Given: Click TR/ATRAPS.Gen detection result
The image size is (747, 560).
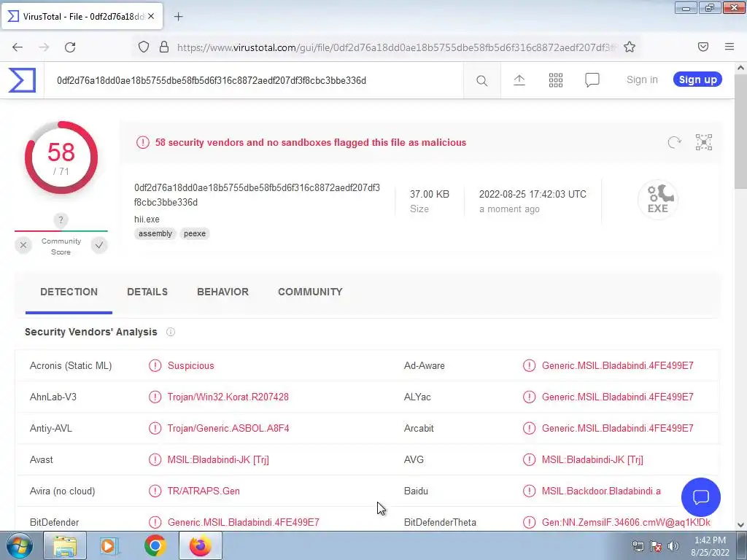Looking at the screenshot, I should click(x=204, y=491).
